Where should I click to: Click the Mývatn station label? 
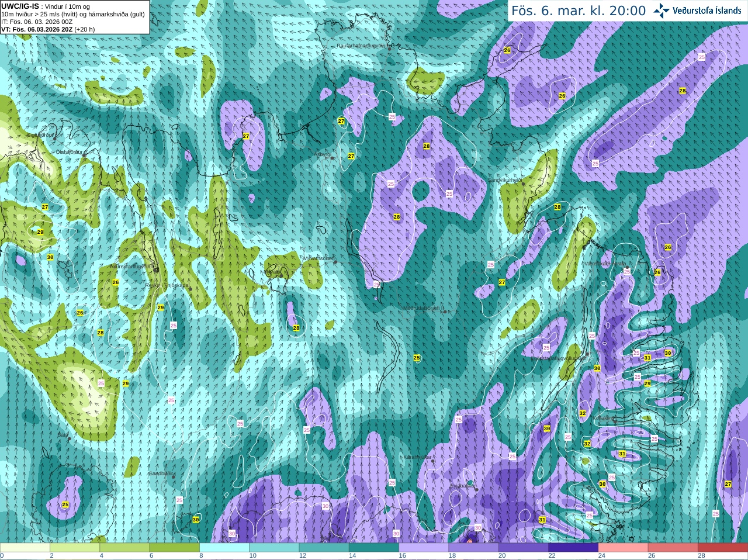coord(273,272)
